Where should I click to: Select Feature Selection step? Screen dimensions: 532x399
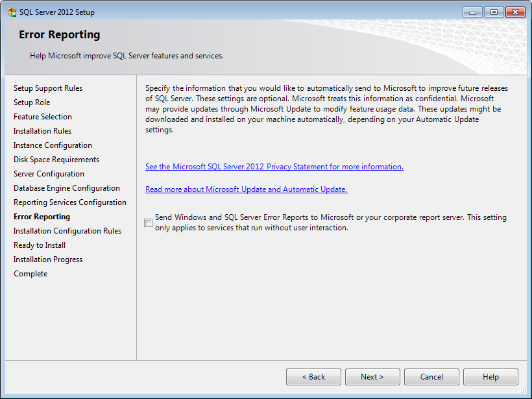pyautogui.click(x=43, y=117)
